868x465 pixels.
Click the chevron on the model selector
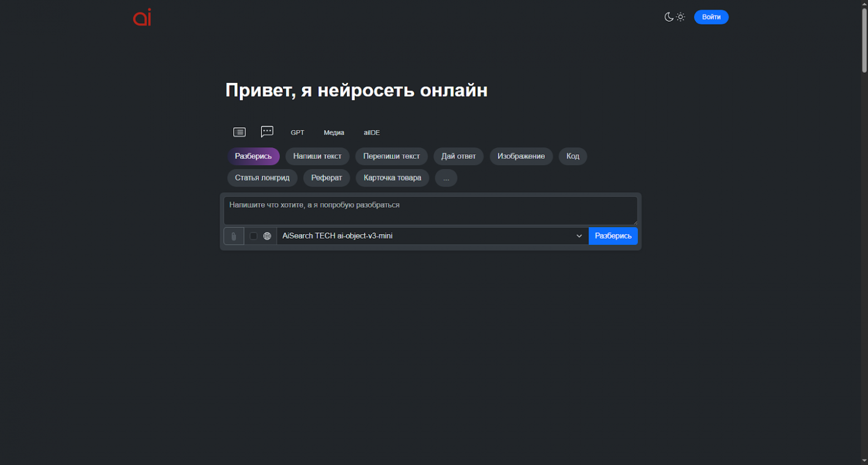(x=579, y=235)
